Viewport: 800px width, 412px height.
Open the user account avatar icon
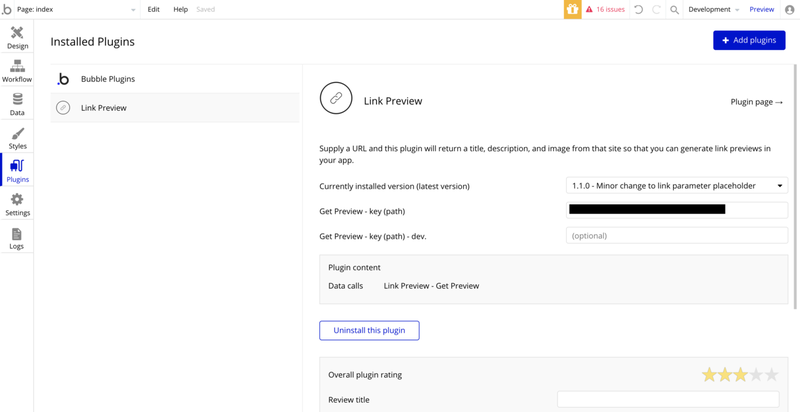tap(789, 9)
